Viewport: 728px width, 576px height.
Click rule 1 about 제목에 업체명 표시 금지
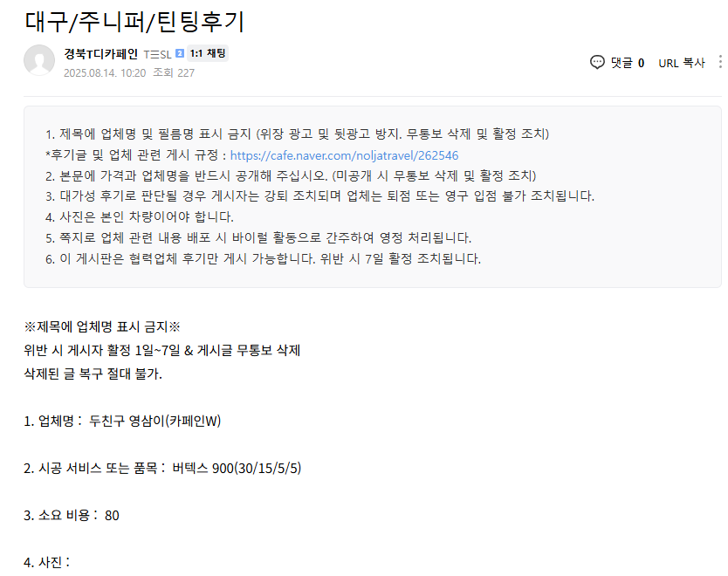(297, 134)
